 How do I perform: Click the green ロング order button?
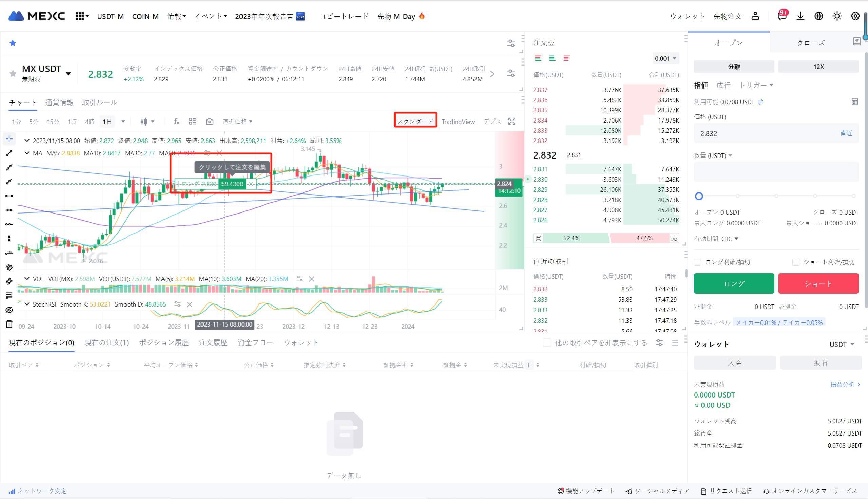[x=733, y=283]
